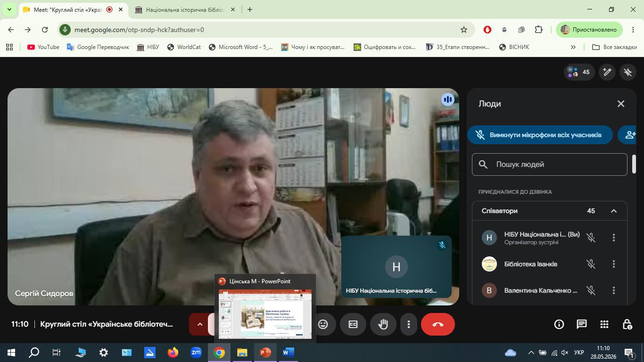The width and height of the screenshot is (644, 362).
Task: Open the chat messages panel
Action: coord(581,324)
